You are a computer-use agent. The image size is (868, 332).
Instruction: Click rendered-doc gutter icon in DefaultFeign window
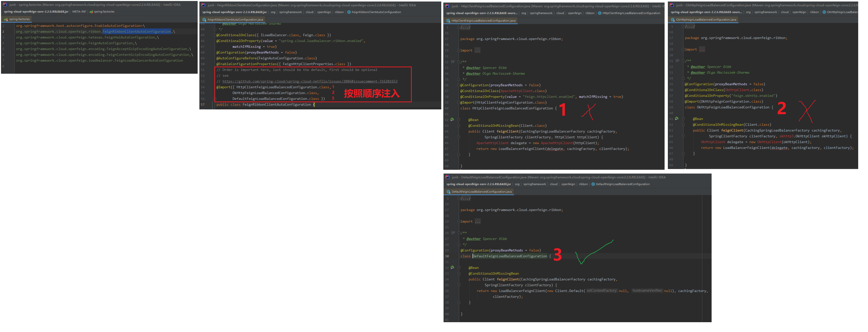[453, 233]
